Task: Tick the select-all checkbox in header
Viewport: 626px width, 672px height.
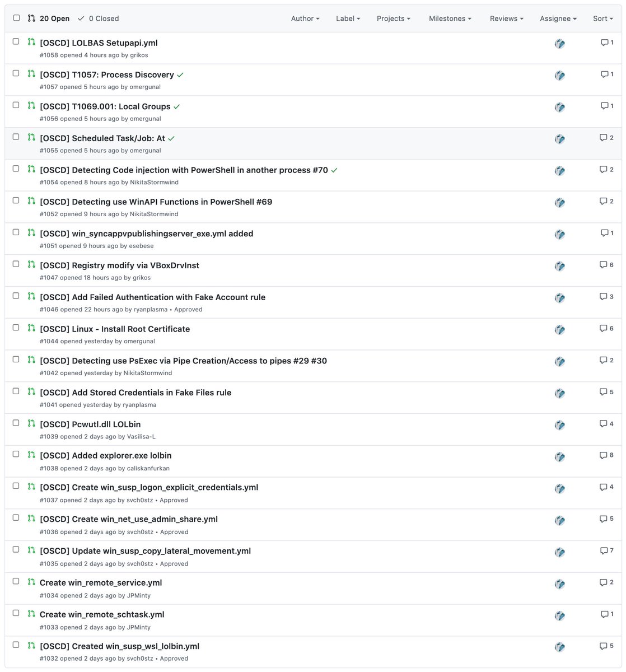Action: [16, 18]
